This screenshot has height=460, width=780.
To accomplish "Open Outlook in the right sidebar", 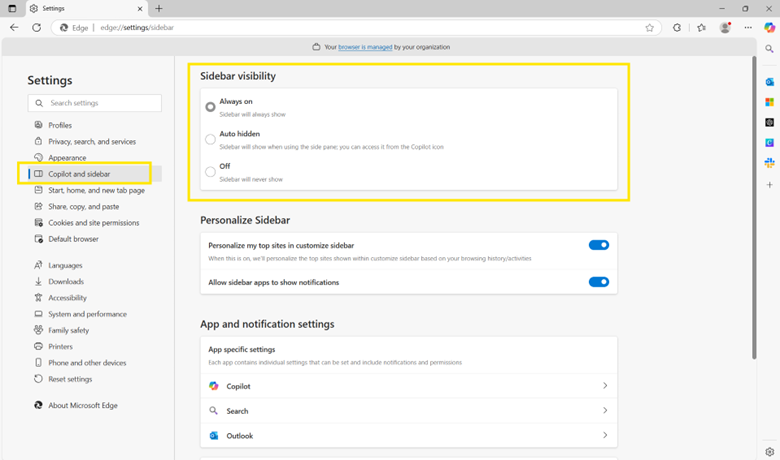I will [x=769, y=81].
